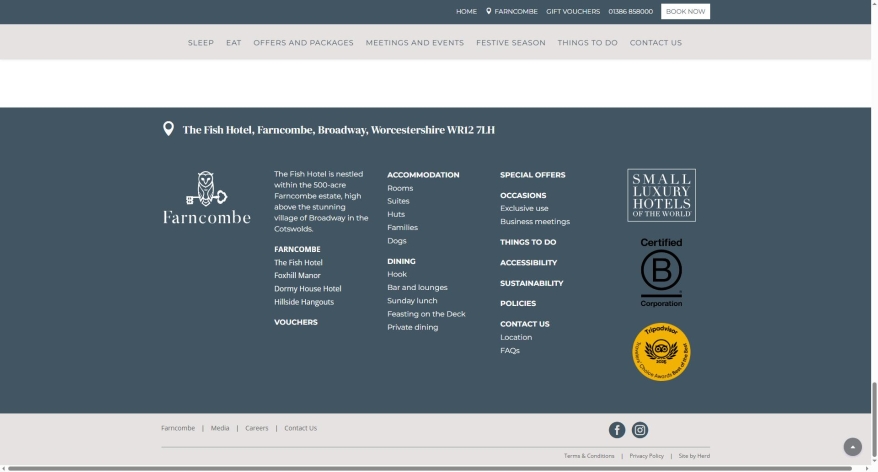Open the Things To Do nav item
This screenshot has width=878, height=472.
[x=587, y=43]
